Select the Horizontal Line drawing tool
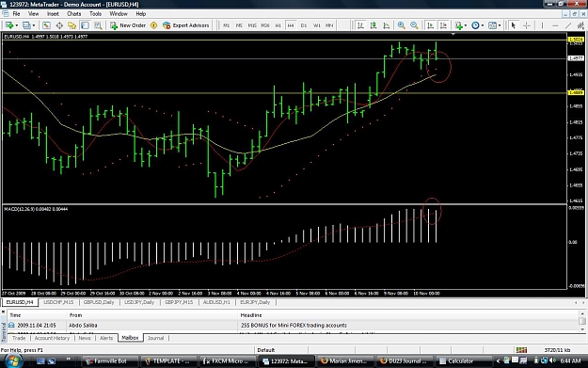The height and width of the screenshot is (368, 588). (x=555, y=25)
